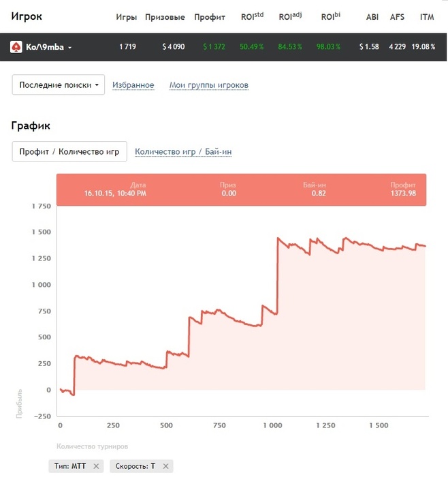
Task: Open the Избранное link
Action: pos(133,85)
